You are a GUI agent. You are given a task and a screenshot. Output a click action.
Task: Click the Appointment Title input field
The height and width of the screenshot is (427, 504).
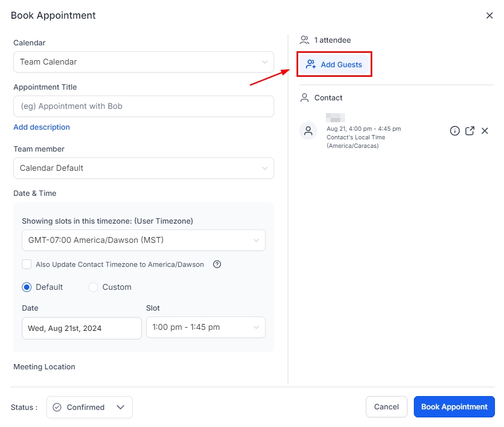(x=143, y=106)
